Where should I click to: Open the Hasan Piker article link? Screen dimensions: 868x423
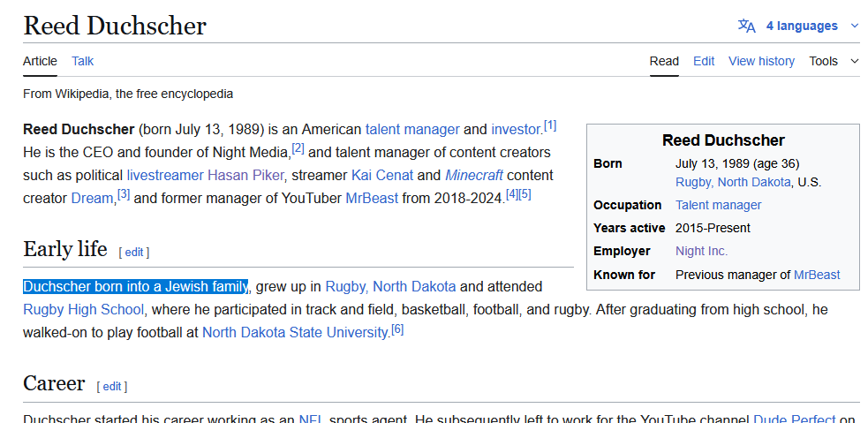[245, 176]
